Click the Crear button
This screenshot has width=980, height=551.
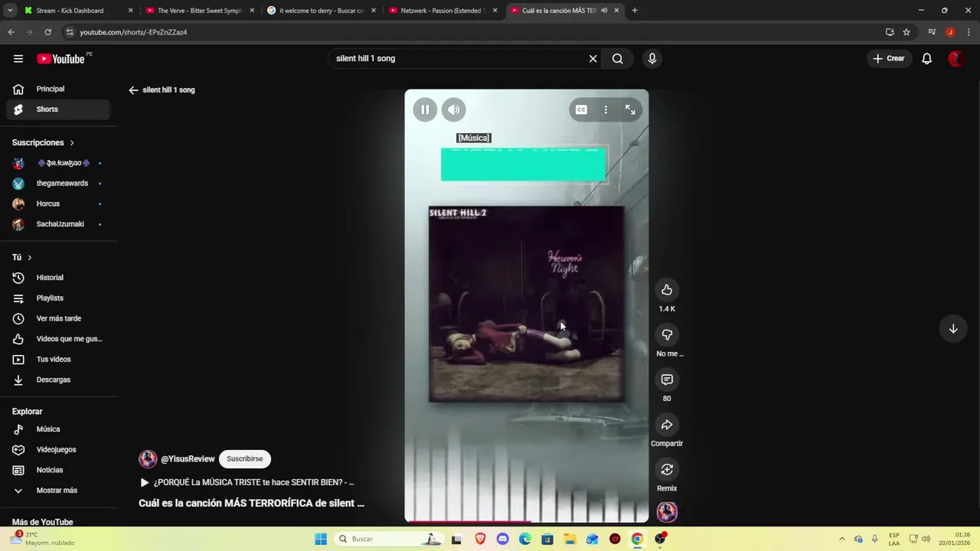click(888, 58)
